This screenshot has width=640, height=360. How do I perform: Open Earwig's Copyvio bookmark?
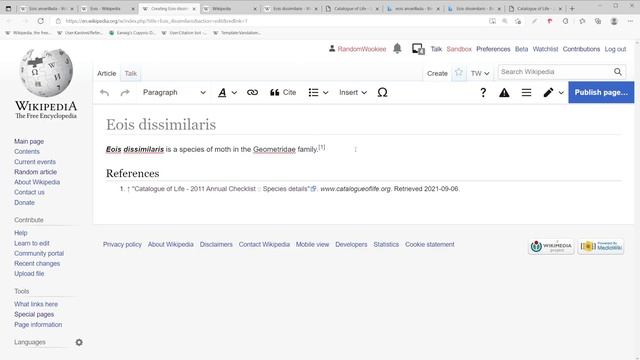[132, 33]
